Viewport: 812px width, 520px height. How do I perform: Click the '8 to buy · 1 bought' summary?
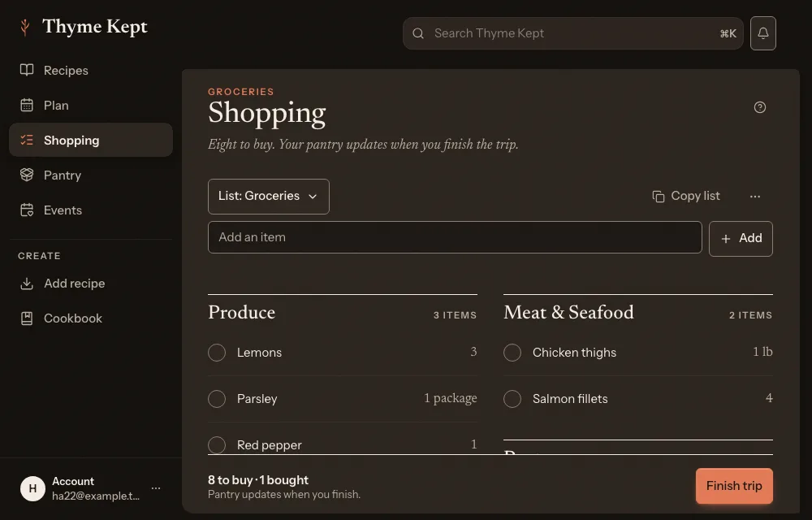(258, 480)
